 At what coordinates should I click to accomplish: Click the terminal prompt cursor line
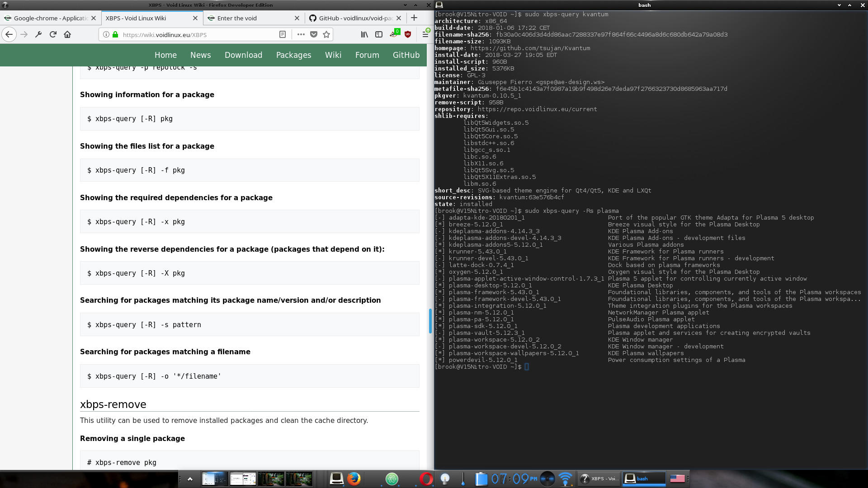481,367
